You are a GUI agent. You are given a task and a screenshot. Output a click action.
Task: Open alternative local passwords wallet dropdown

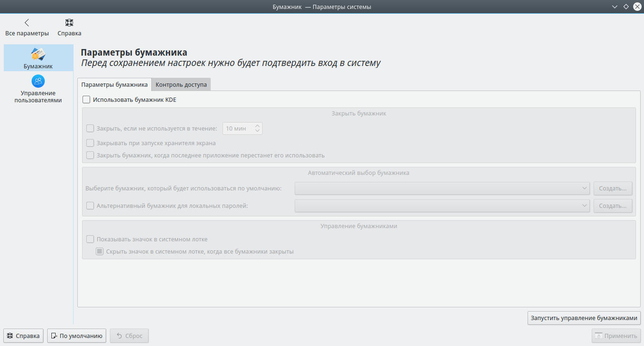[x=442, y=206]
